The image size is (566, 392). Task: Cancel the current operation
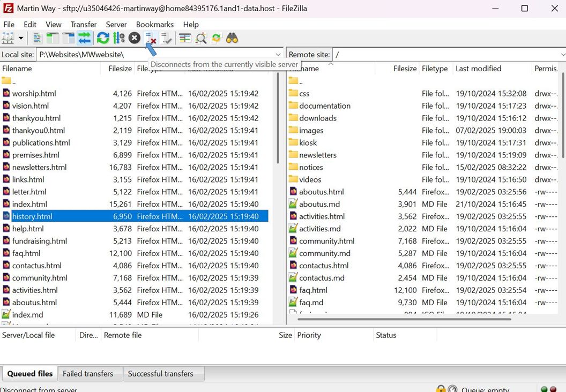[x=135, y=38]
